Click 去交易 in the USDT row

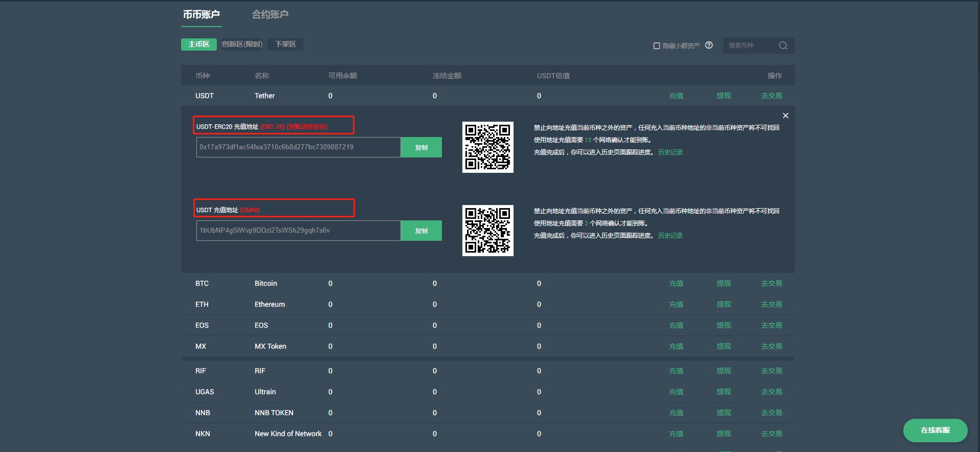click(772, 96)
